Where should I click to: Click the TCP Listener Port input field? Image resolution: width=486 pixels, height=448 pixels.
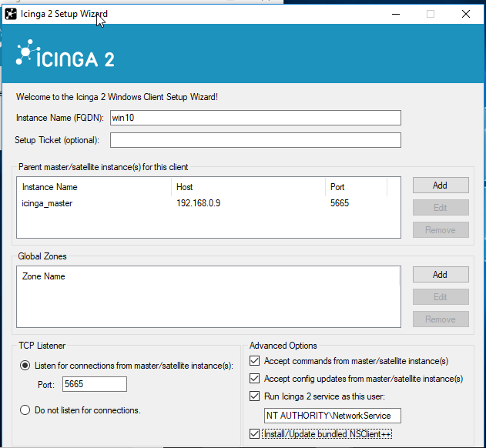tap(95, 384)
